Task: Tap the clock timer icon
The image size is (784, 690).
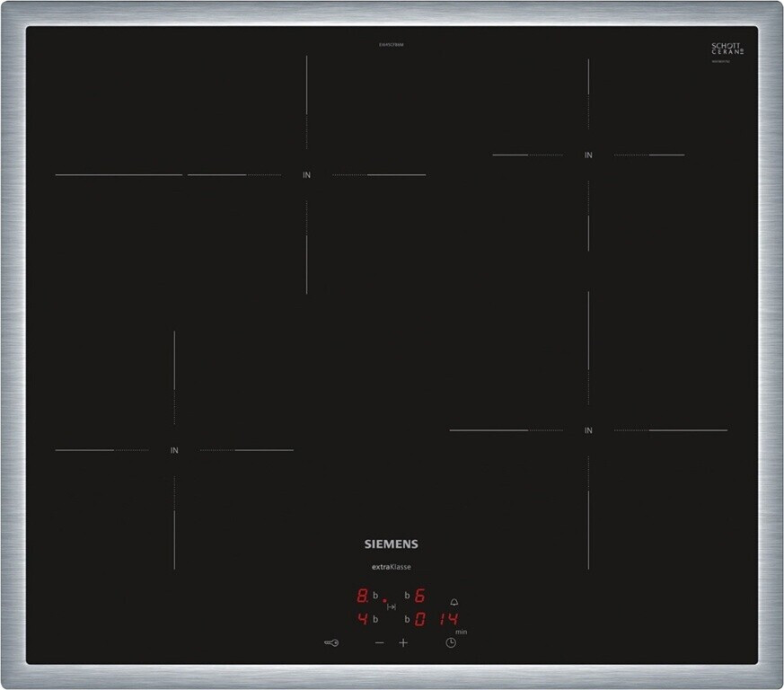Action: [451, 642]
